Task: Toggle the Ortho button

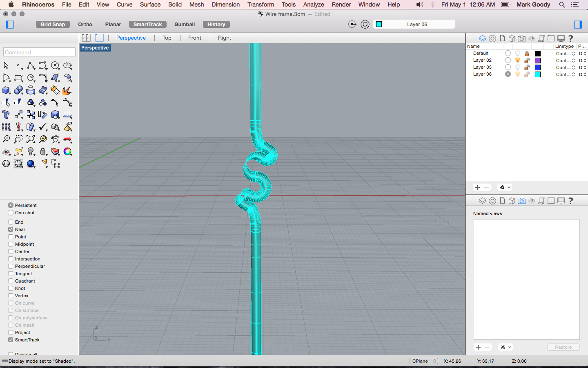Action: click(85, 25)
